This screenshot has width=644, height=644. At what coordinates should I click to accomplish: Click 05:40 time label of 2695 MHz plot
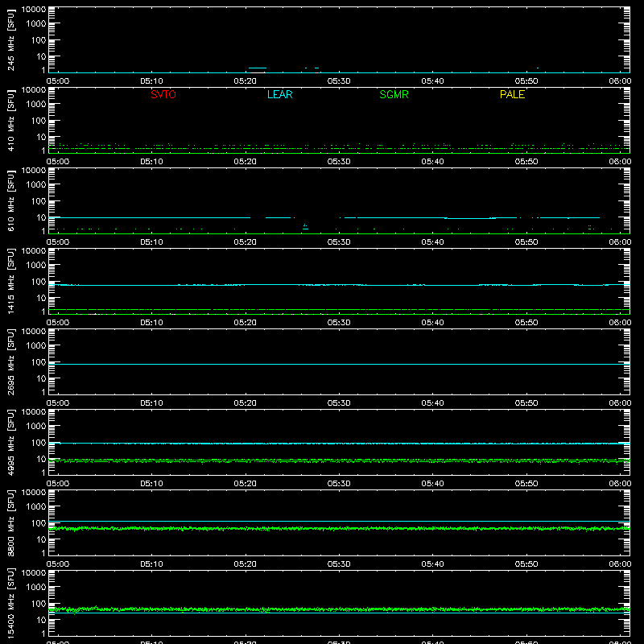[x=432, y=403]
